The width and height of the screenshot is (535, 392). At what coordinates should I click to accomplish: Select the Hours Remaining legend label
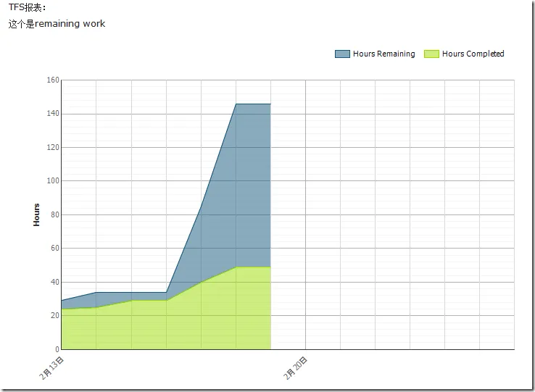383,54
